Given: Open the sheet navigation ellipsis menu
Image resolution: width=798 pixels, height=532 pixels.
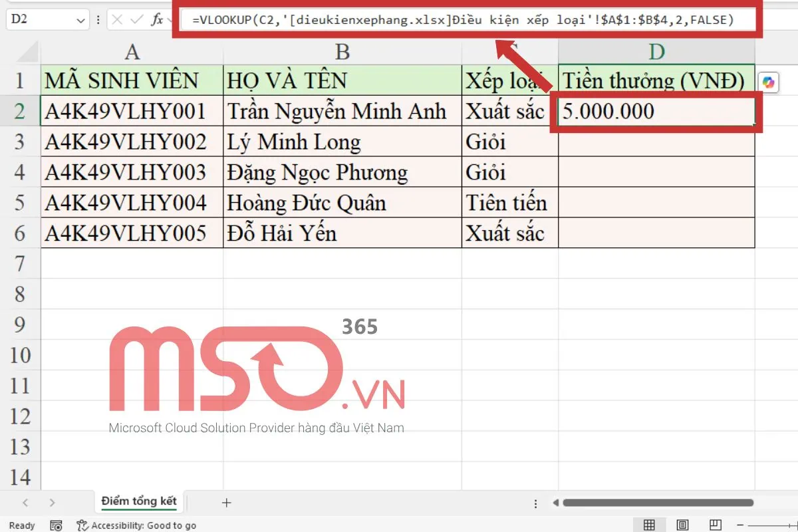Looking at the screenshot, I should [x=535, y=503].
